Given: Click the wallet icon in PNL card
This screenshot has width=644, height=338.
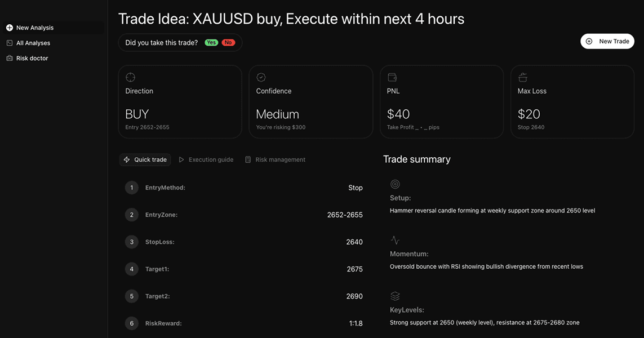Looking at the screenshot, I should point(392,77).
